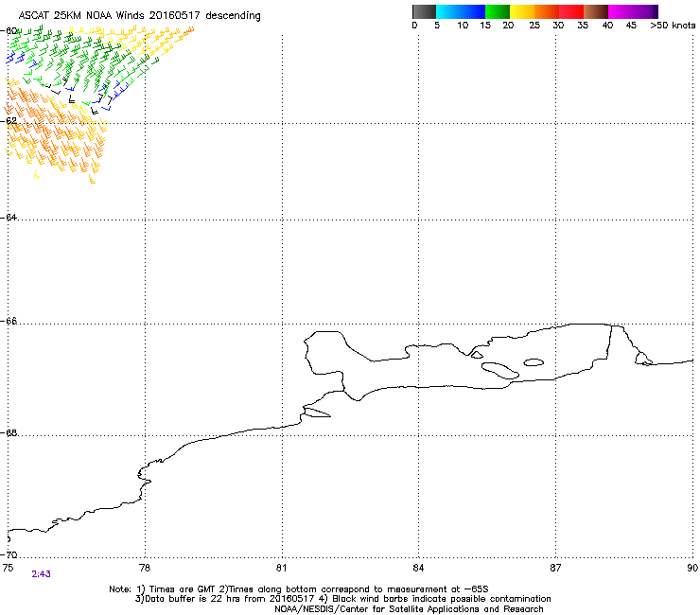Click the gray 0-5 knots color swatch
Viewport: 700px width, 615px height.
pos(424,11)
